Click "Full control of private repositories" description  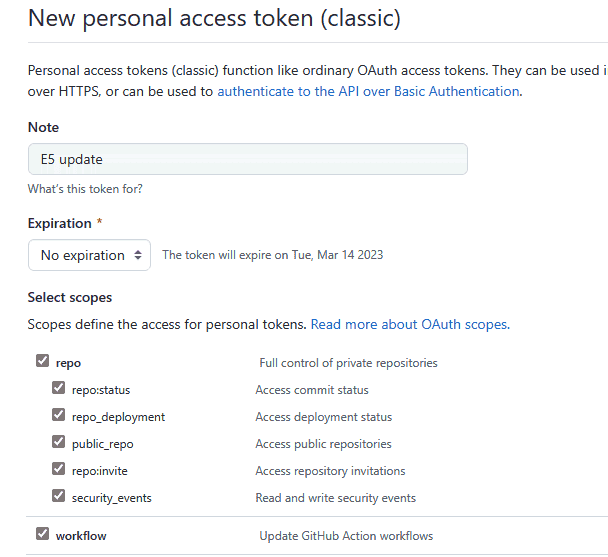coord(348,363)
